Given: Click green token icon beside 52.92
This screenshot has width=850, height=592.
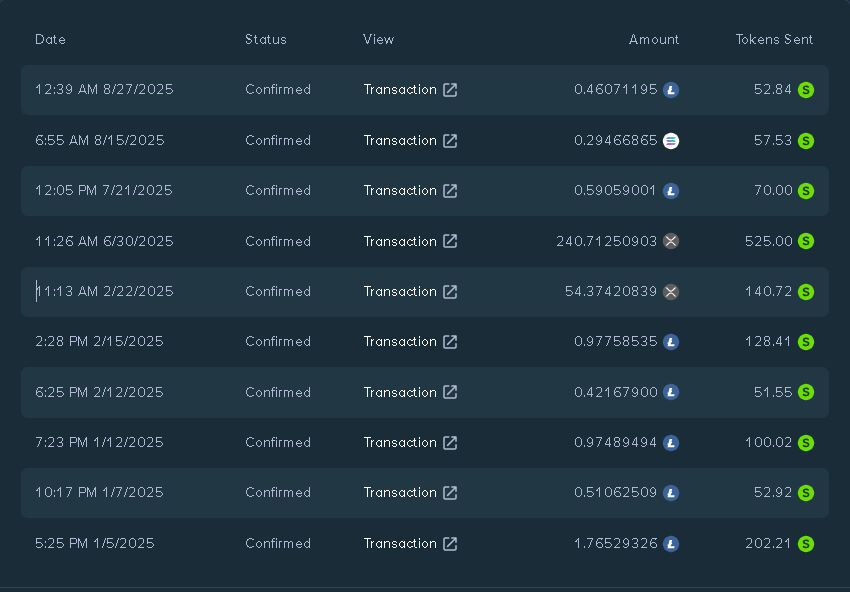Looking at the screenshot, I should (x=806, y=492).
